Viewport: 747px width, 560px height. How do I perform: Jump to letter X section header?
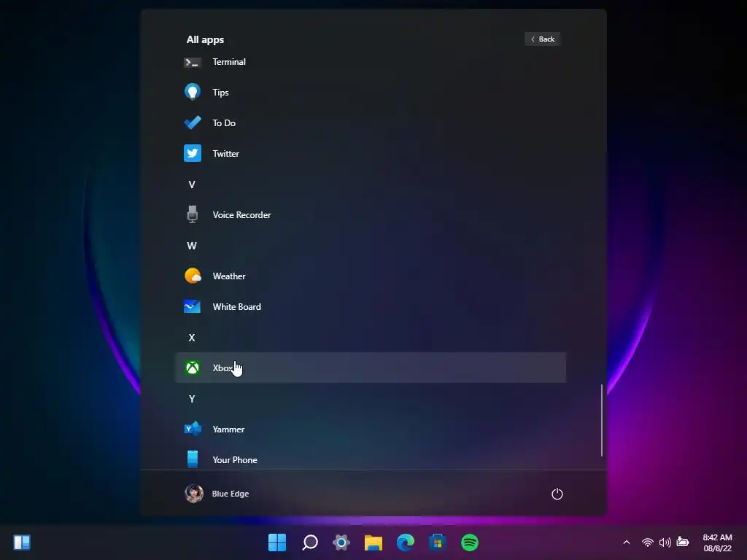(192, 338)
